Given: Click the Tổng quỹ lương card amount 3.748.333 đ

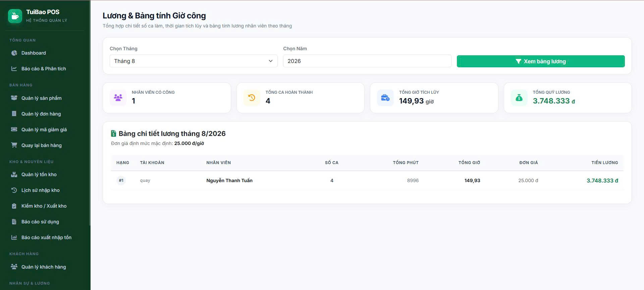Looking at the screenshot, I should pyautogui.click(x=554, y=101).
